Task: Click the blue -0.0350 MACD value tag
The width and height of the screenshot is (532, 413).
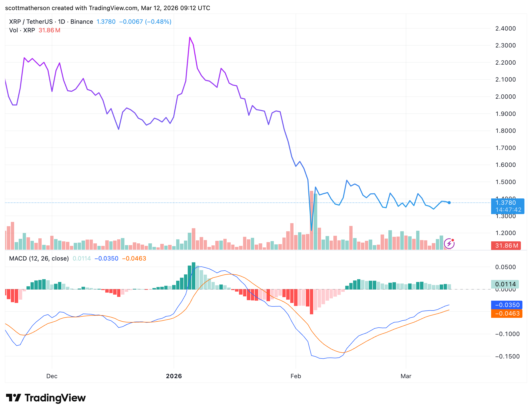Action: 507,305
